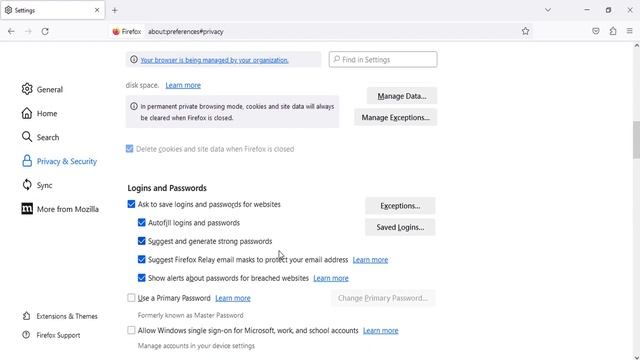Bookmark this page with the star icon

pos(525,31)
